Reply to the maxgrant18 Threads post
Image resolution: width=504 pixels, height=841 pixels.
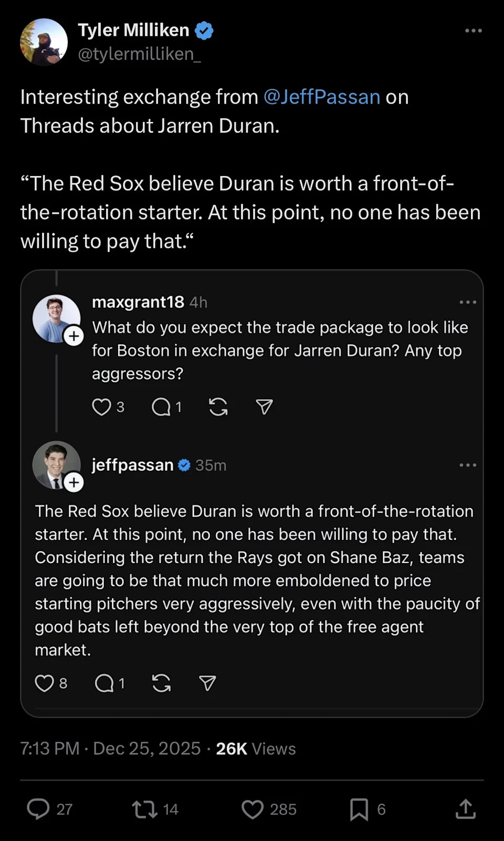tap(161, 407)
